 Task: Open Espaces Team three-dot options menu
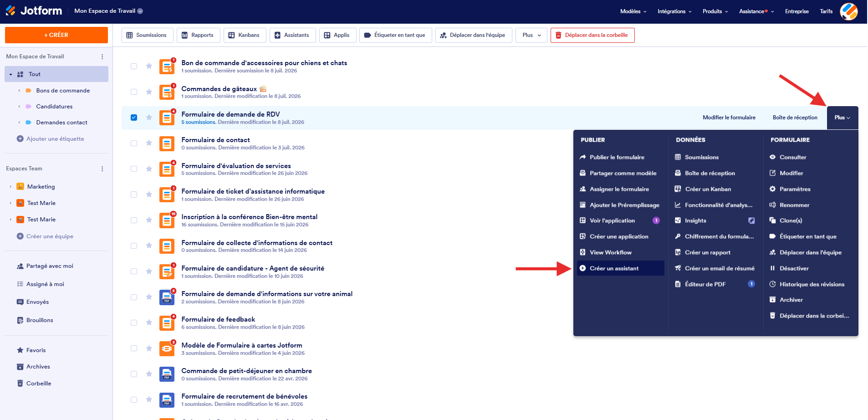(102, 169)
